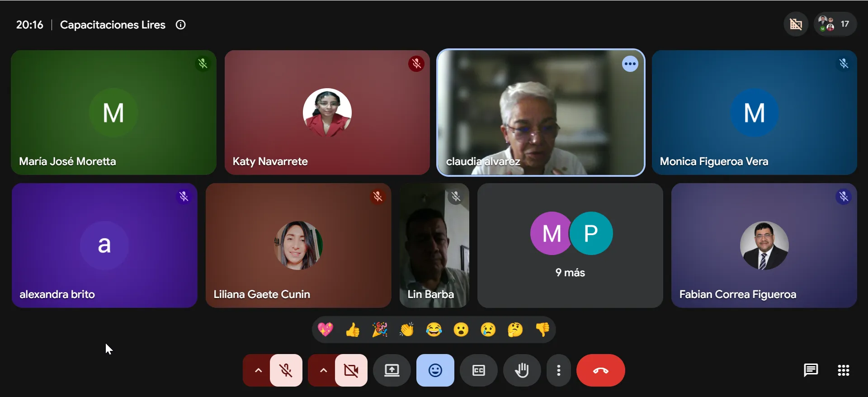Open the participants list showing 17
Viewport: 868px width, 397px height.
(x=835, y=24)
